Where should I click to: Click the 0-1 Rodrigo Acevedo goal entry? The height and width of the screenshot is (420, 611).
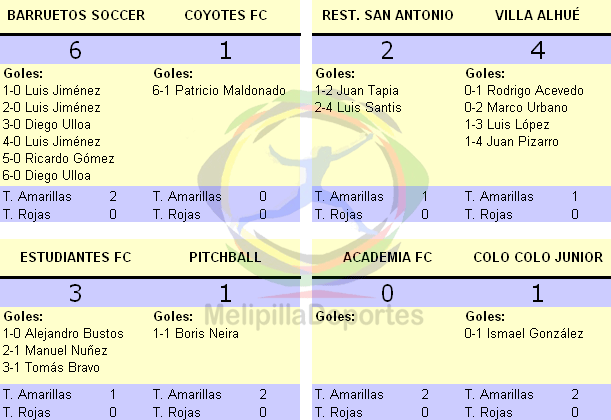click(524, 90)
